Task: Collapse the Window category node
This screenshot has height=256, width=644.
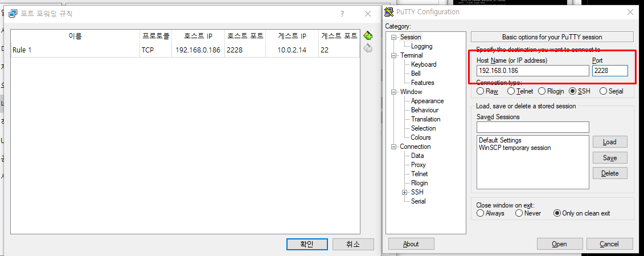Action: coord(394,92)
